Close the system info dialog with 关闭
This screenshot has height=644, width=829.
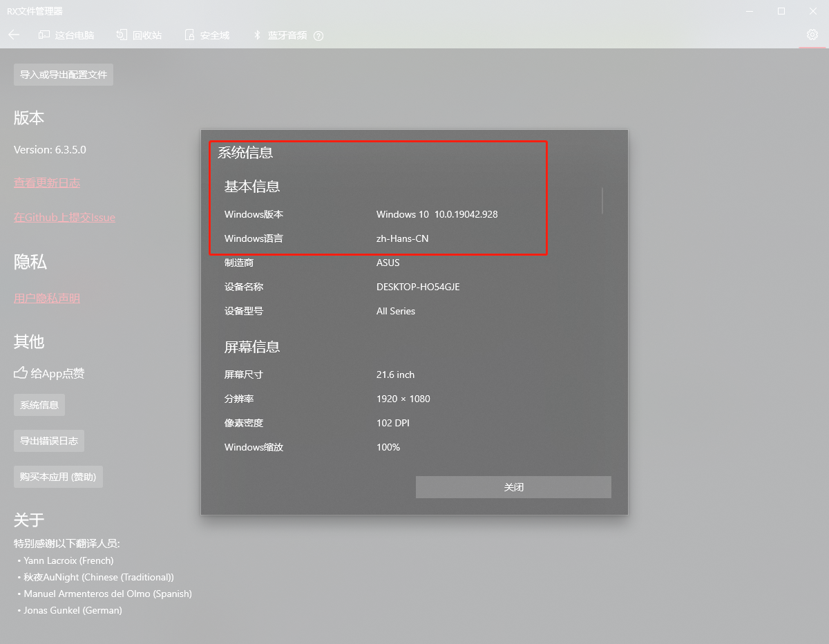[513, 486]
